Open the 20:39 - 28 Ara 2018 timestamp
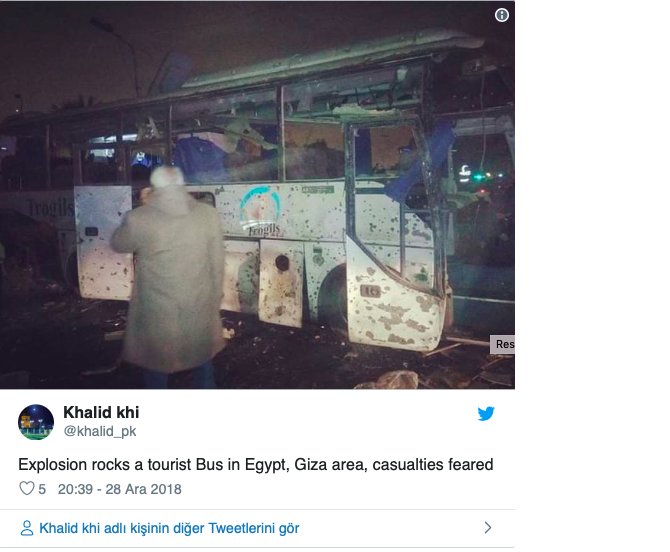This screenshot has height=552, width=670. (x=120, y=489)
